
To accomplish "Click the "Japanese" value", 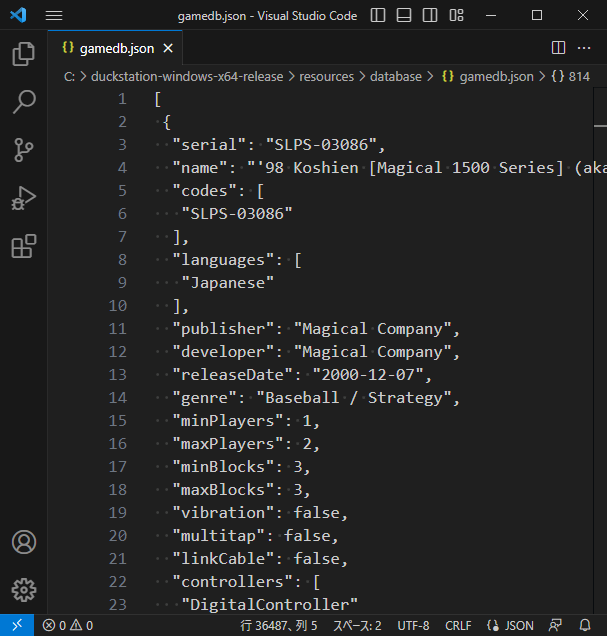I will click(227, 283).
